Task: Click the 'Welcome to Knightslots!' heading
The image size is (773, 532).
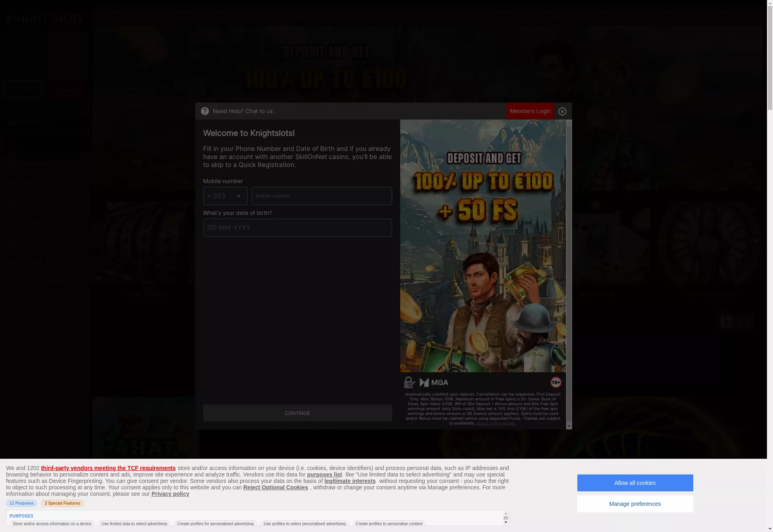Action: (x=249, y=133)
